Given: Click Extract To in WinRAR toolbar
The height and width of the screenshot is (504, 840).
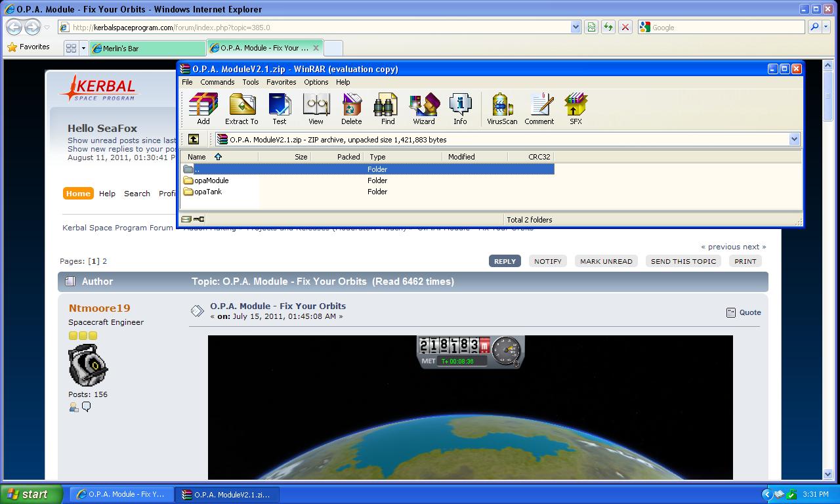Looking at the screenshot, I should pyautogui.click(x=241, y=108).
